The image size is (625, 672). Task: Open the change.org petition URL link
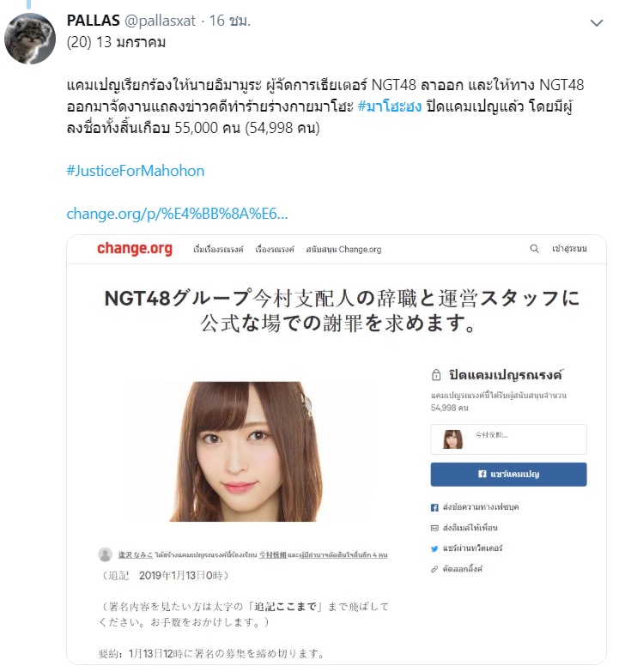(177, 214)
